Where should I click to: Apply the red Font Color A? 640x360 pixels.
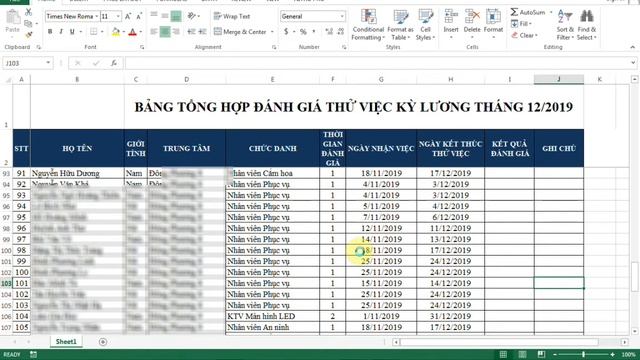tap(132, 31)
